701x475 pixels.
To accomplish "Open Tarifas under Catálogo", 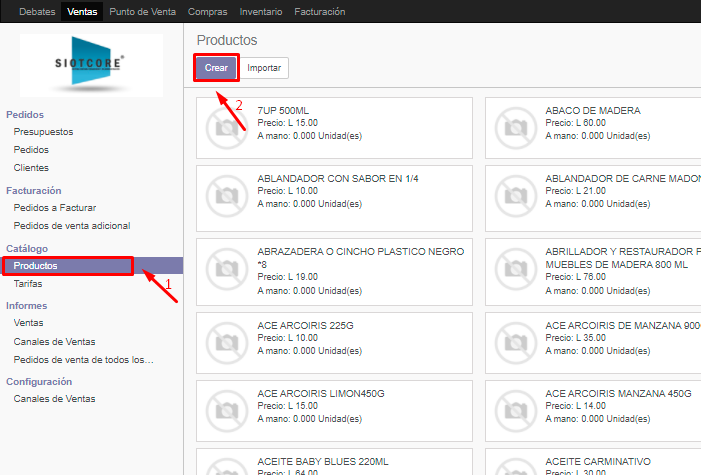I will tap(28, 284).
